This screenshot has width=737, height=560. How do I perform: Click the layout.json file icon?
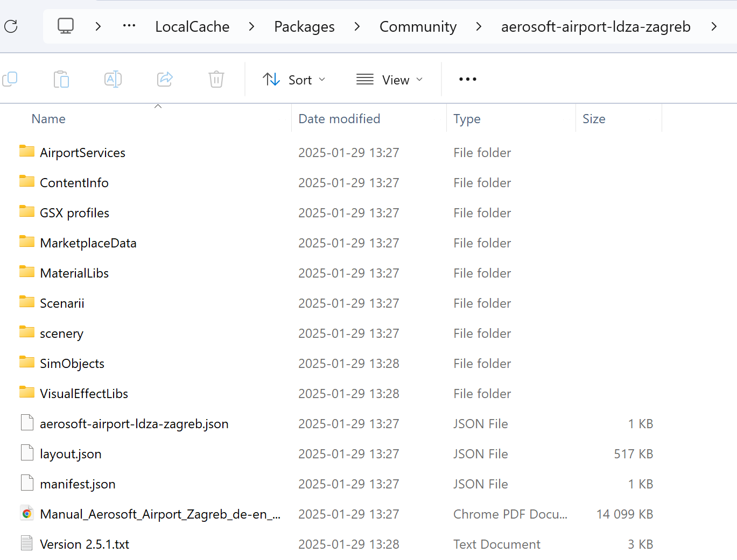tap(27, 453)
